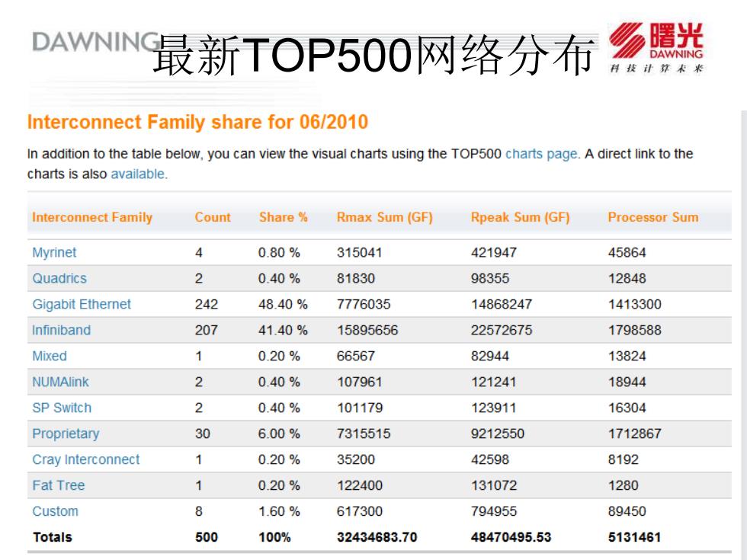The height and width of the screenshot is (560, 747).
Task: Select the 100% total share cell
Action: [275, 537]
